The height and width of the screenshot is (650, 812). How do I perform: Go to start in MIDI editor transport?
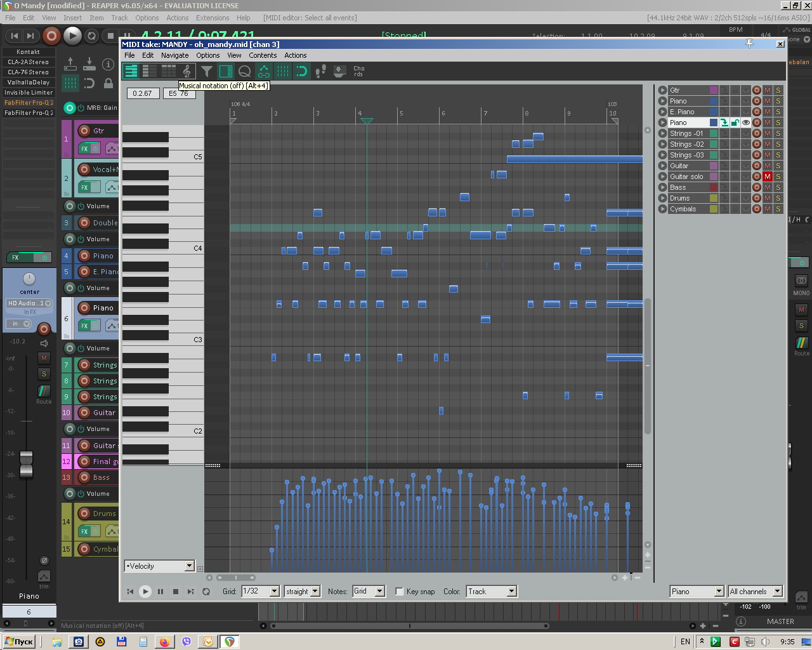pyautogui.click(x=130, y=592)
